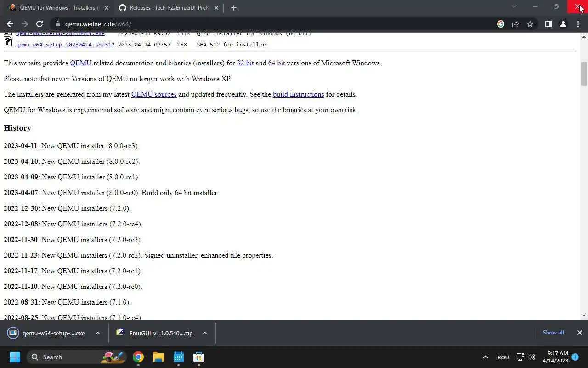
Task: Open network status icon
Action: pos(520,357)
